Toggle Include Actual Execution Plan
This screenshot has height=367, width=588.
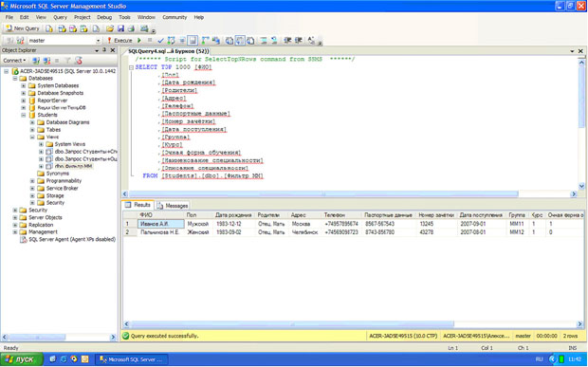click(x=205, y=41)
